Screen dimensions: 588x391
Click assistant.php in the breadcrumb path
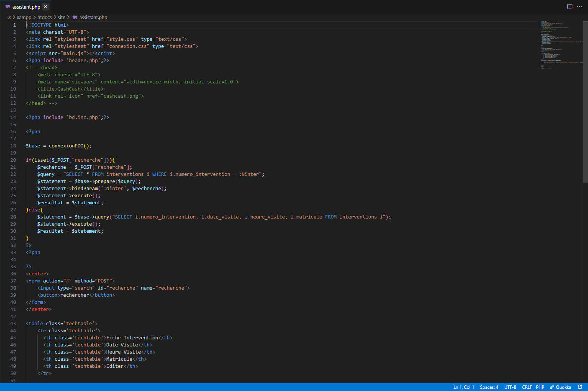point(93,17)
